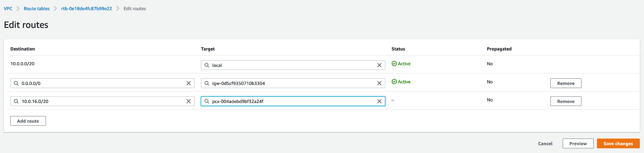Save changes to the route table
The image size is (644, 153).
pos(618,144)
